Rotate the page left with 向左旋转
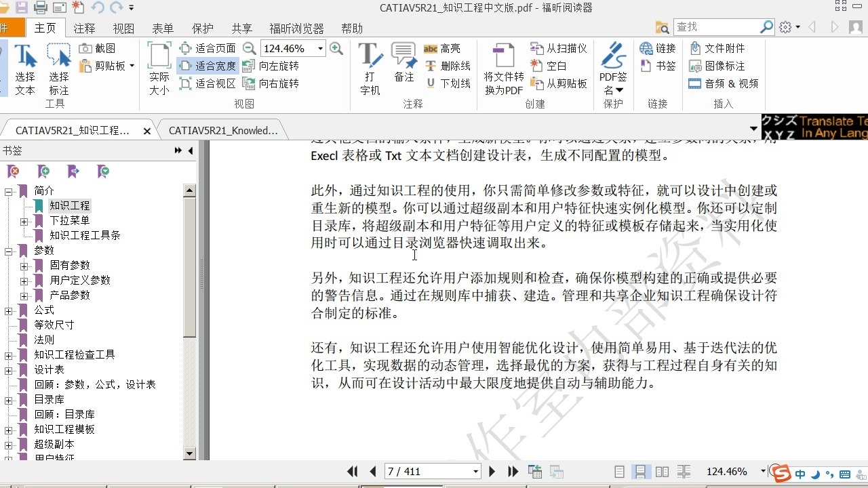This screenshot has width=868, height=488. click(x=271, y=66)
